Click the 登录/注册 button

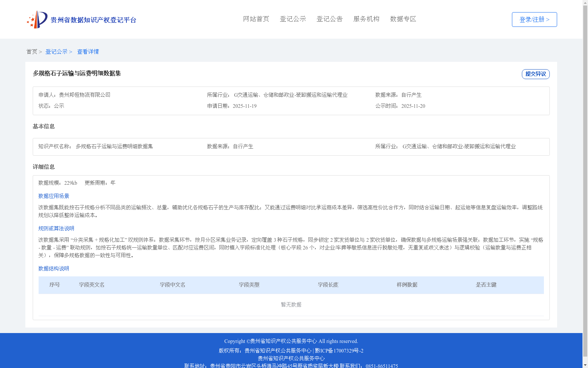point(534,20)
